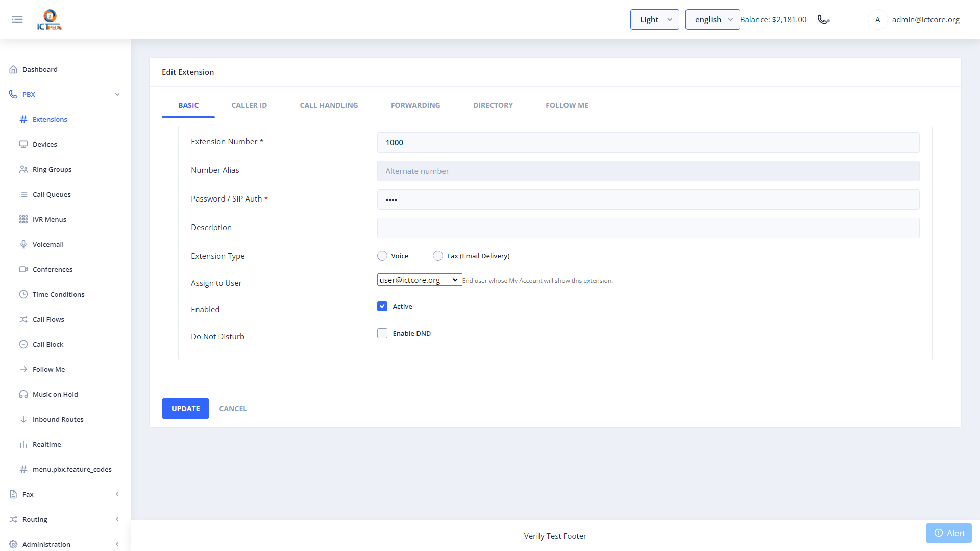Click the Call Flows shuffle icon
The image size is (980, 551).
23,319
